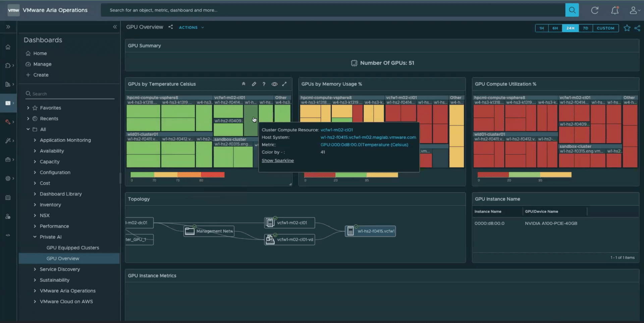Open GPU Temperature metric link in tooltip

364,145
